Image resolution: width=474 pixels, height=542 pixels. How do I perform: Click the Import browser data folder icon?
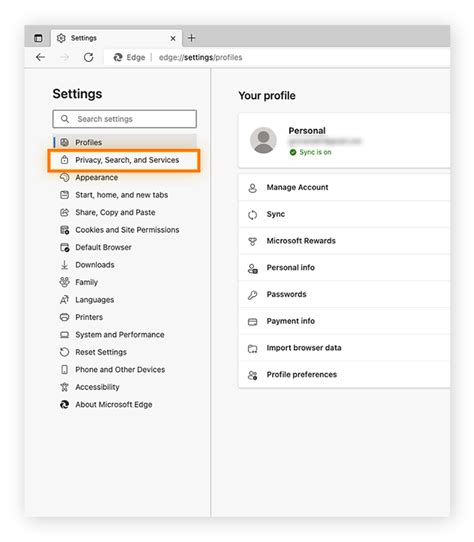coord(253,348)
